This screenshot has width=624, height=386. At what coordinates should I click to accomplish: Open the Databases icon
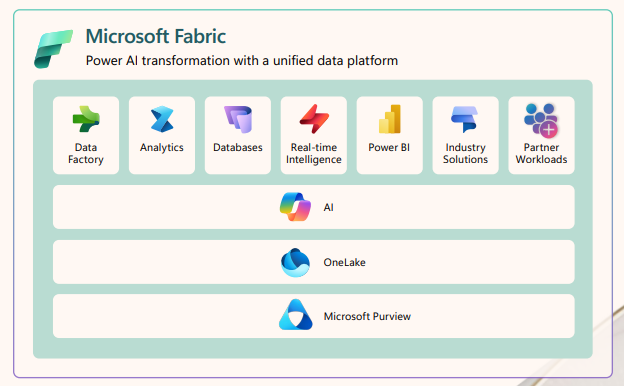tap(238, 119)
